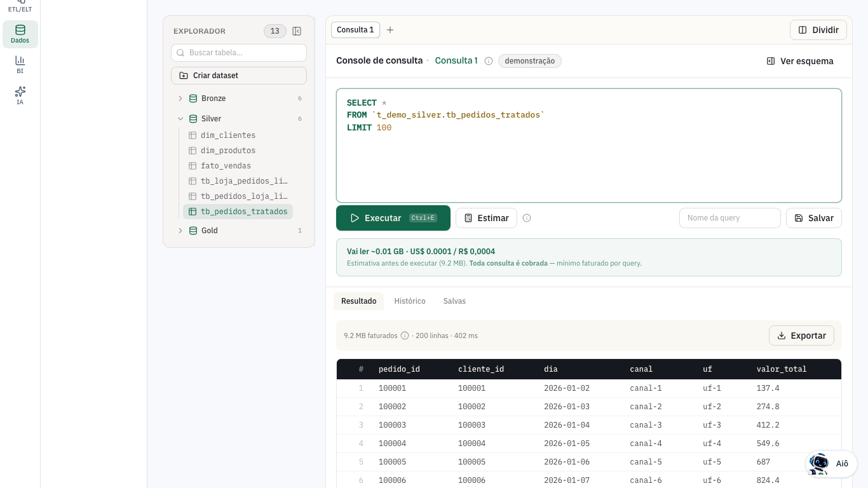
Task: Open the Dados section in sidebar
Action: [x=20, y=34]
